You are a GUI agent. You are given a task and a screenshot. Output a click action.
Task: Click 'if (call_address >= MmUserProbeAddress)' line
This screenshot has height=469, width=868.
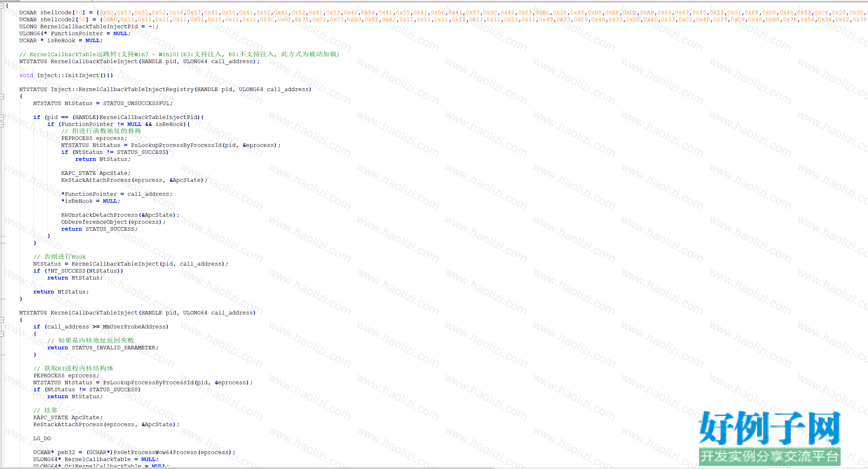click(101, 327)
